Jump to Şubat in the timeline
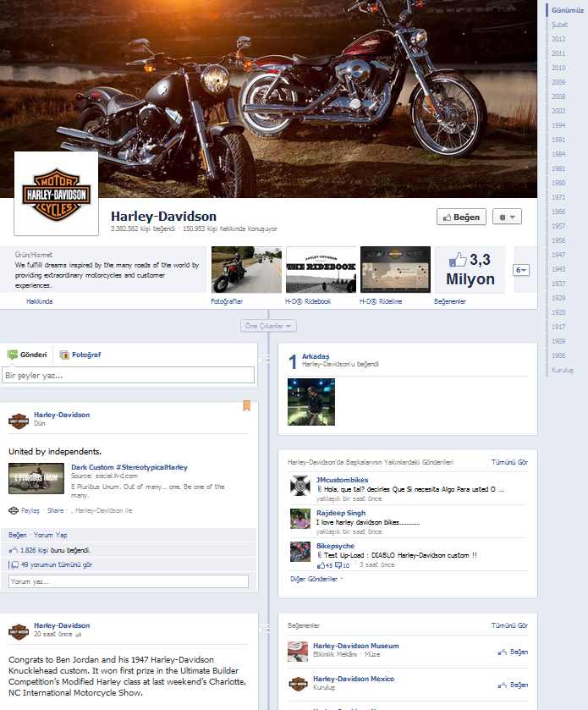Screen dimensions: 588x710 tap(559, 25)
